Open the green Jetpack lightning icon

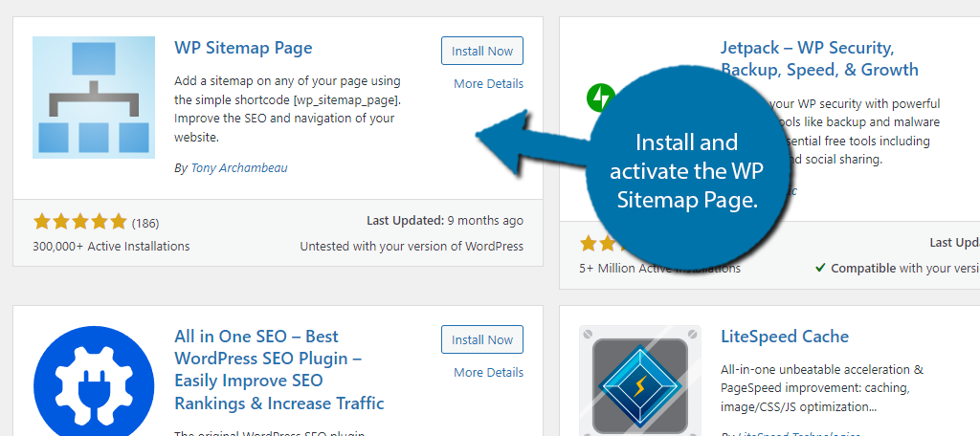[601, 98]
